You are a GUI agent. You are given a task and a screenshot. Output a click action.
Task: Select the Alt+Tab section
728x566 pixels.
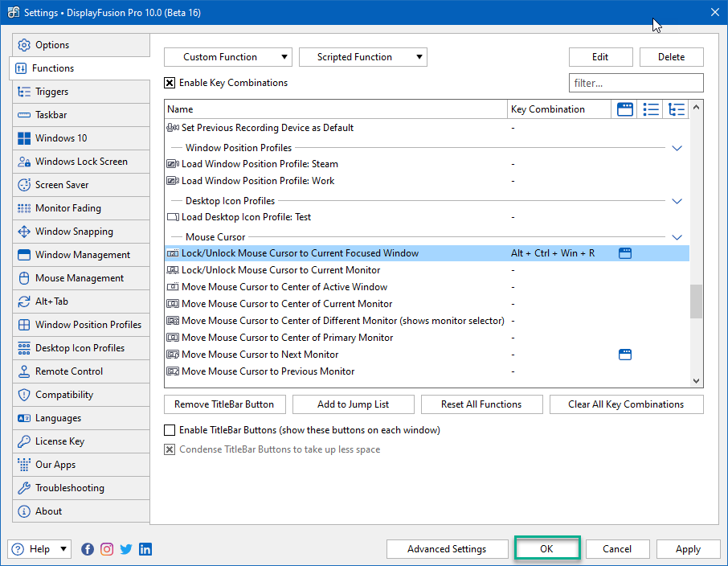coord(81,301)
